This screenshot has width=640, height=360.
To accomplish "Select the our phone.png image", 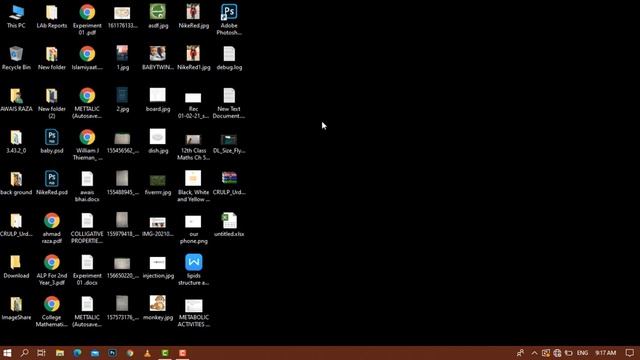I will 193,229.
